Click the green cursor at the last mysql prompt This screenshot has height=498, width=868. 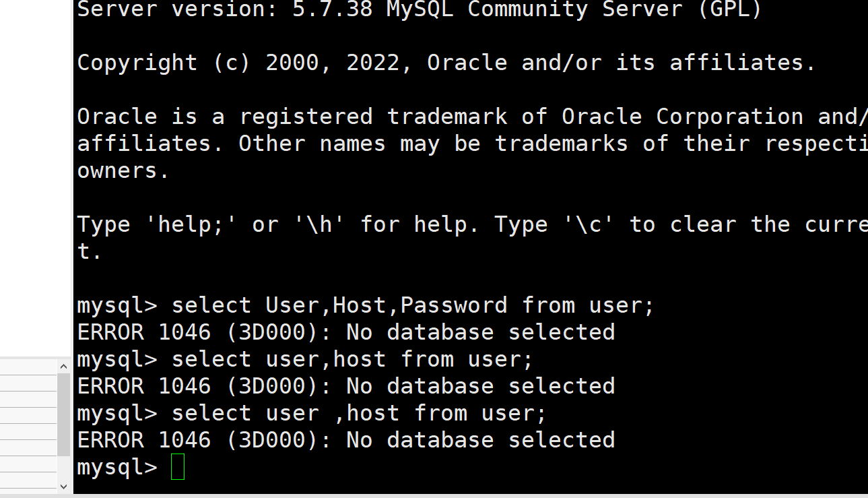click(178, 467)
